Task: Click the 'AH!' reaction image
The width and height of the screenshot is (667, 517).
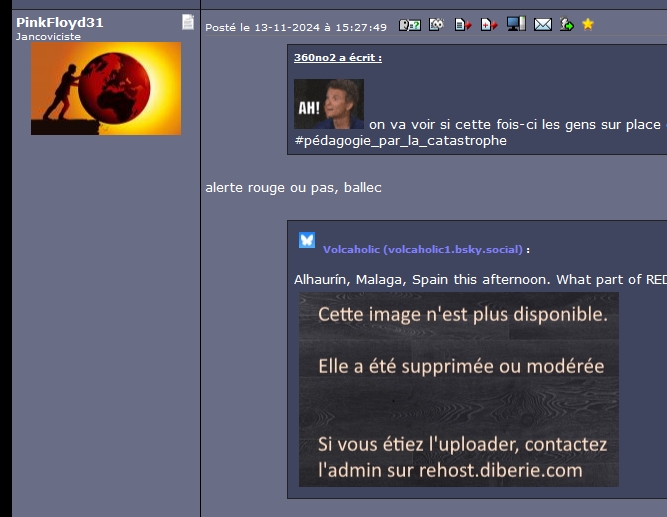Action: 329,104
